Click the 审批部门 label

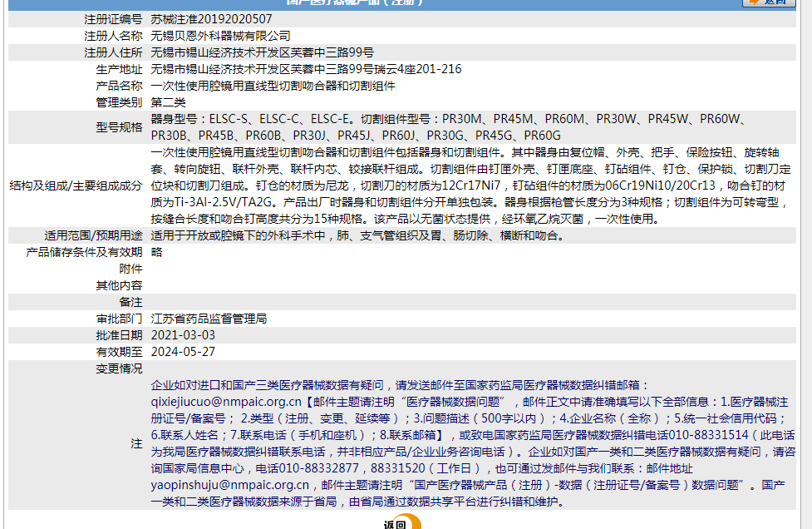click(x=119, y=318)
